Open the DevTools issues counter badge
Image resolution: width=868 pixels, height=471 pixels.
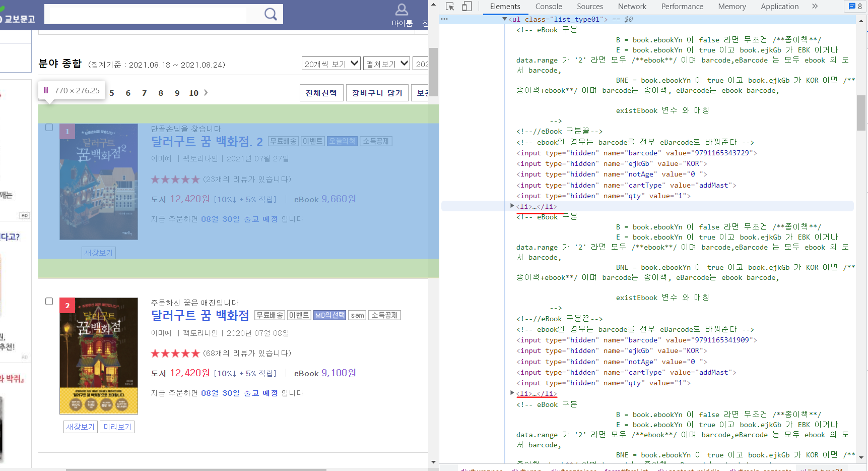(x=855, y=7)
